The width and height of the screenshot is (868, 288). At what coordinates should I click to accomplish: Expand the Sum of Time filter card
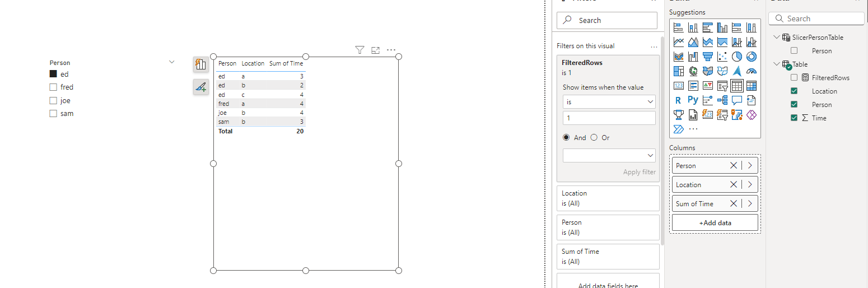608,257
